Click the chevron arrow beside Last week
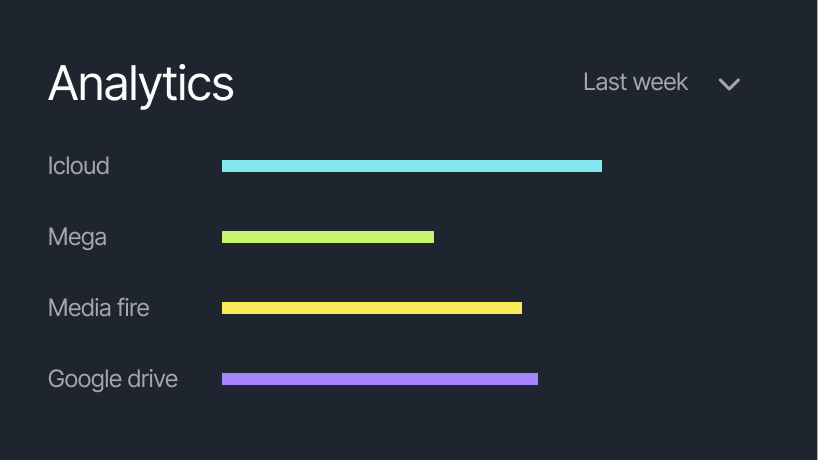The width and height of the screenshot is (818, 460). pos(729,84)
